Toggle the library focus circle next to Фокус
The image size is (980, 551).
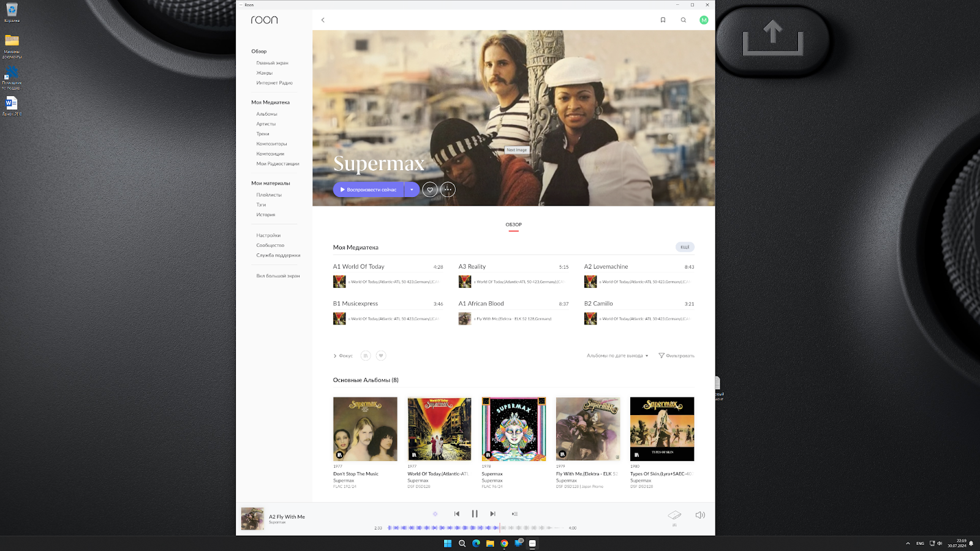coord(366,356)
